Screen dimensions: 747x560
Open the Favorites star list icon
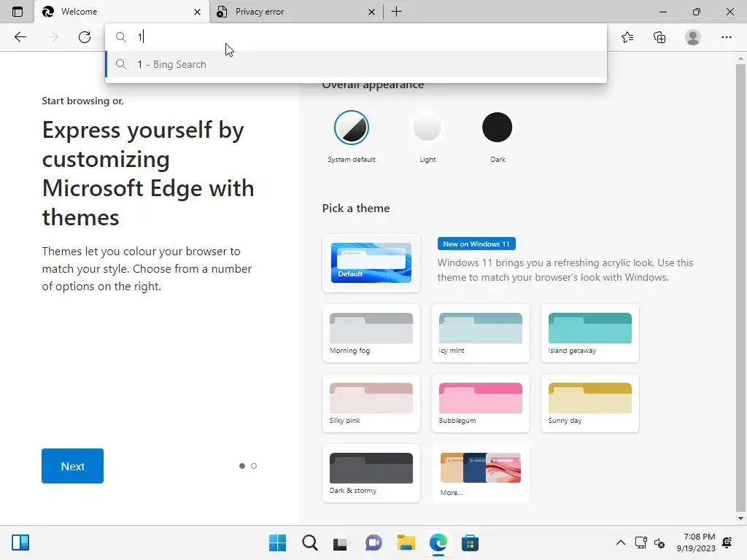coord(627,37)
